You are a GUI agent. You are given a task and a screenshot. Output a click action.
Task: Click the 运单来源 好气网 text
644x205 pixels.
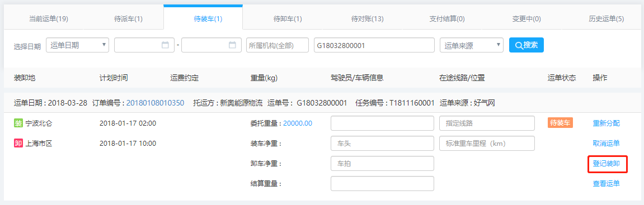click(x=467, y=103)
